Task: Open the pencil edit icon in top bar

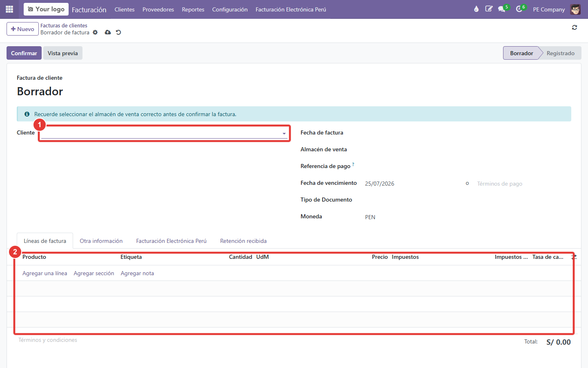Action: [x=489, y=9]
